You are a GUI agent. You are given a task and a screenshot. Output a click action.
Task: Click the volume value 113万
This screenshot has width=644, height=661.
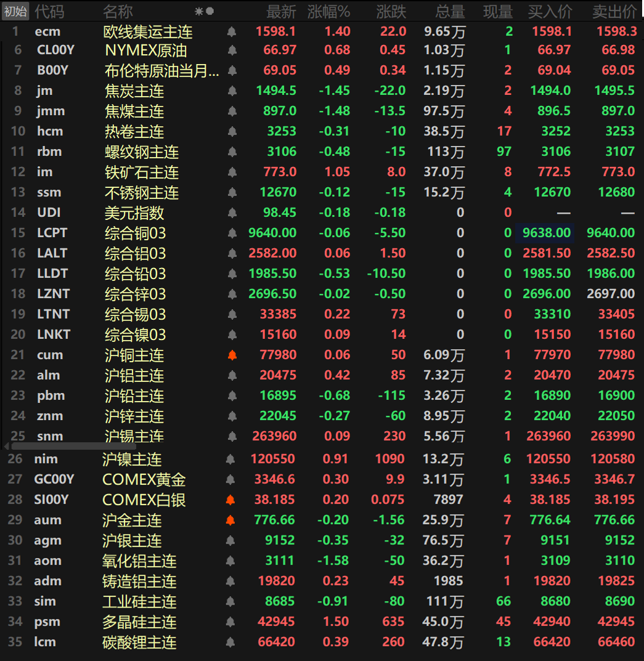pyautogui.click(x=446, y=152)
